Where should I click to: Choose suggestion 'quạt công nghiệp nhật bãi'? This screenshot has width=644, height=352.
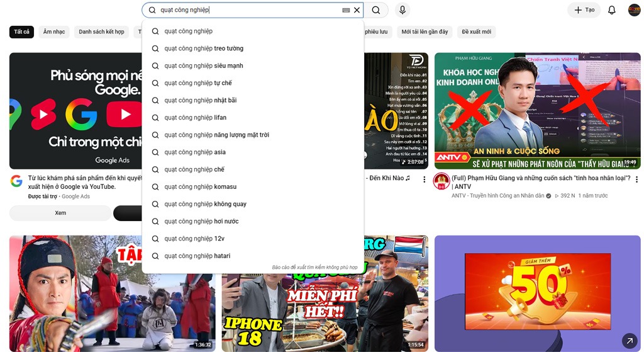pos(253,100)
